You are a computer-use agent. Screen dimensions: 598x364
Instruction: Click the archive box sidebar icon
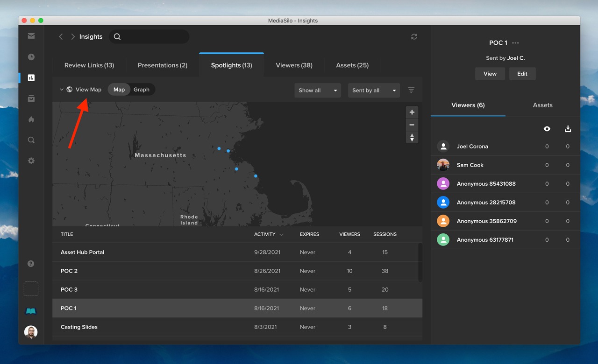31,98
